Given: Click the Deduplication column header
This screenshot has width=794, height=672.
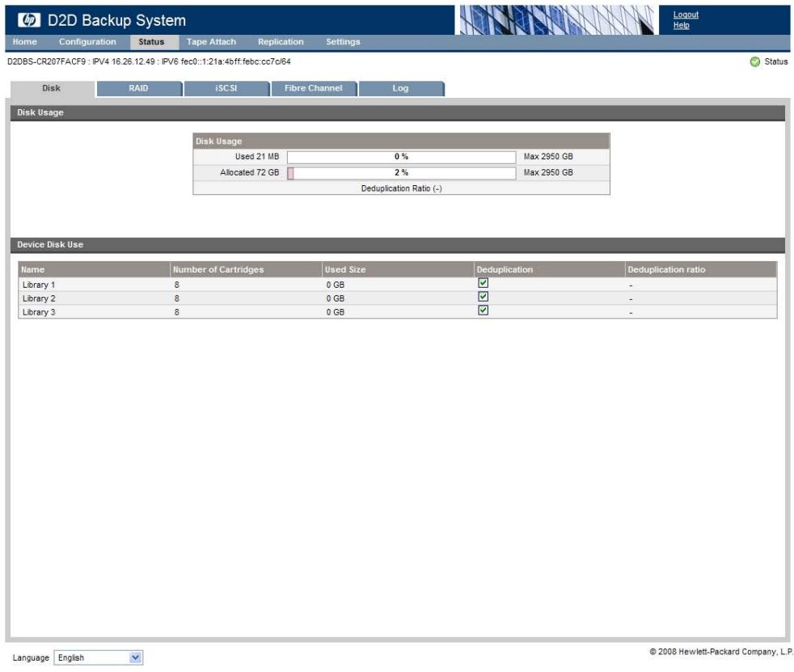Looking at the screenshot, I should click(x=550, y=269).
